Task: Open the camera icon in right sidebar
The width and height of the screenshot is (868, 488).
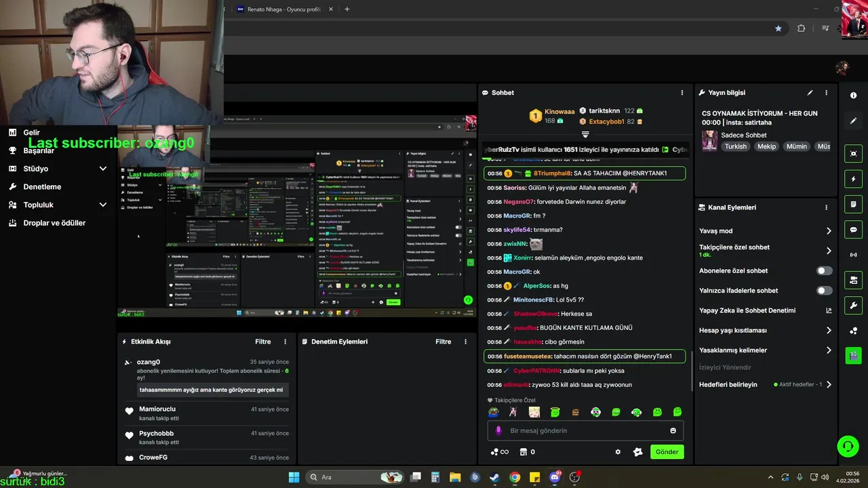Action: click(853, 280)
